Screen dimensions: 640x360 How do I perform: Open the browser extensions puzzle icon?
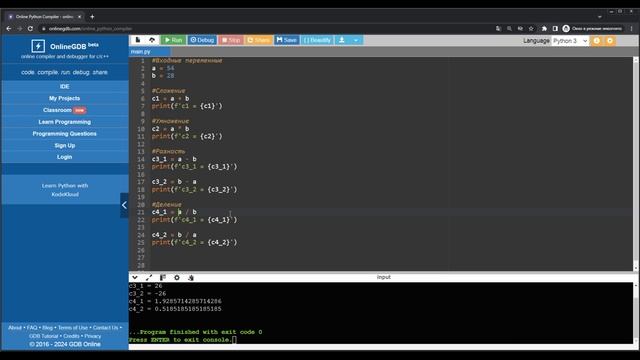point(544,29)
